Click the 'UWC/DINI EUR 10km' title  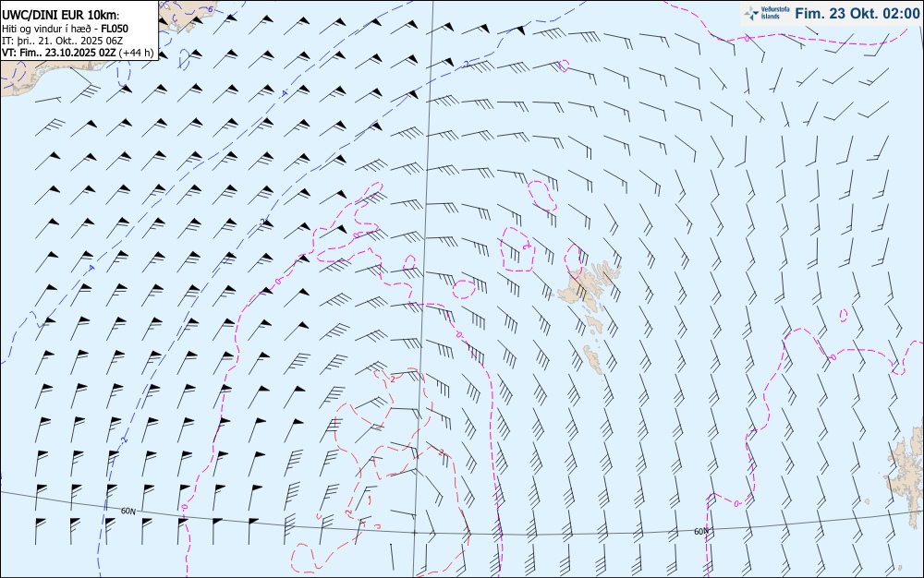pos(61,16)
